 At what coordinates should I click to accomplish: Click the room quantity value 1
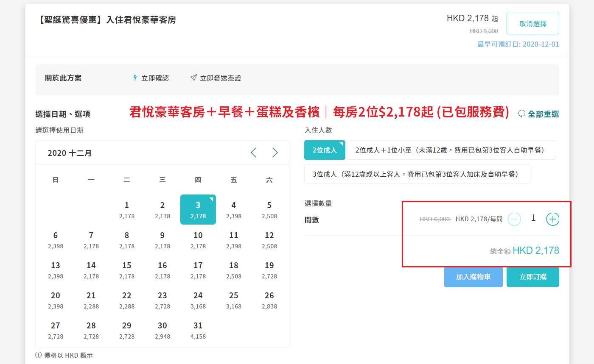tap(533, 218)
